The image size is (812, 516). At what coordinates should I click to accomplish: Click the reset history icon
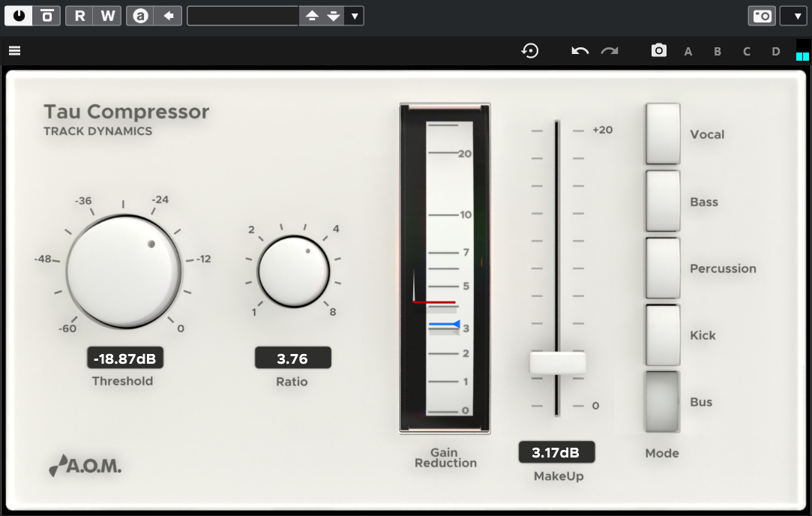point(530,51)
